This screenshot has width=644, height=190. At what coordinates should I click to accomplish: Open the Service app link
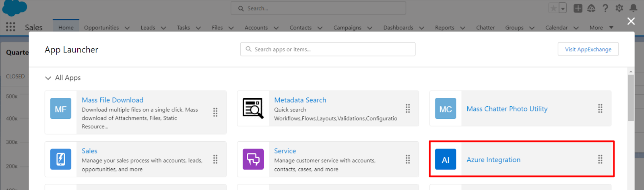tap(285, 151)
